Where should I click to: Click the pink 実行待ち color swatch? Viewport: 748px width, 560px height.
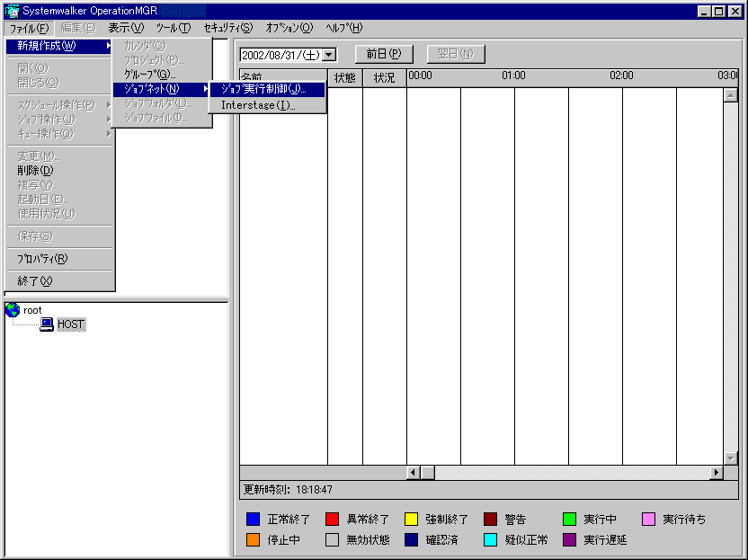[x=649, y=519]
